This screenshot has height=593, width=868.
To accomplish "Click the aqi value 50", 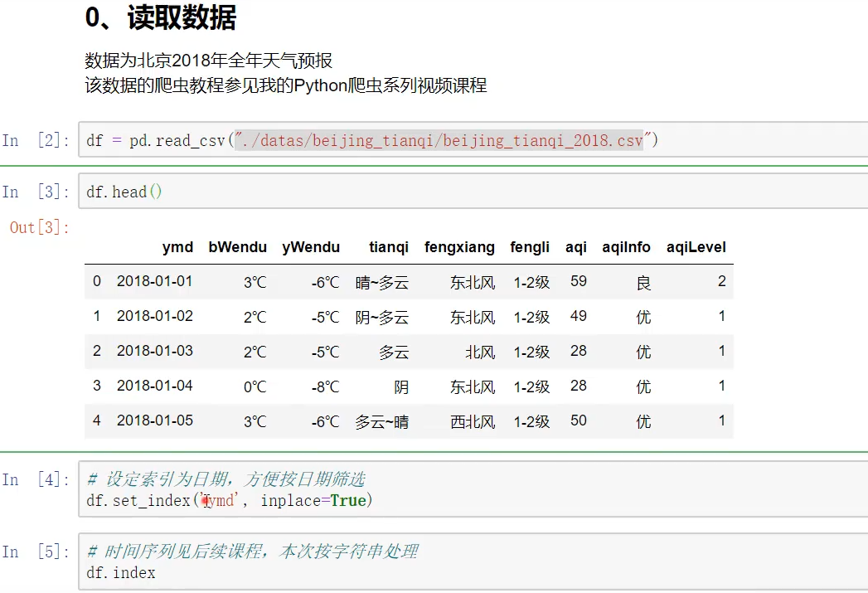I will coord(579,420).
